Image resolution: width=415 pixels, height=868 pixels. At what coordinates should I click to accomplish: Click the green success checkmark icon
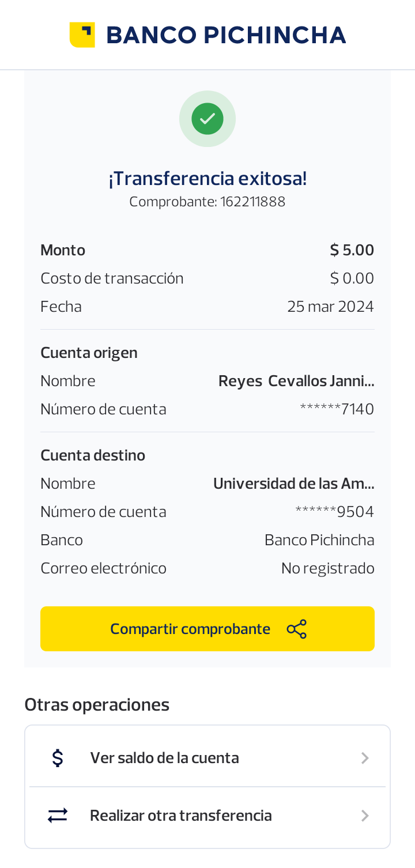pos(207,119)
